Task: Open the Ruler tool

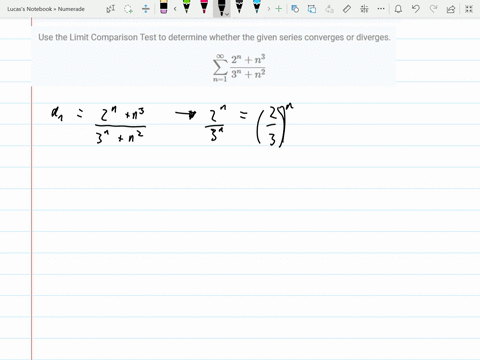Action: 347,9
